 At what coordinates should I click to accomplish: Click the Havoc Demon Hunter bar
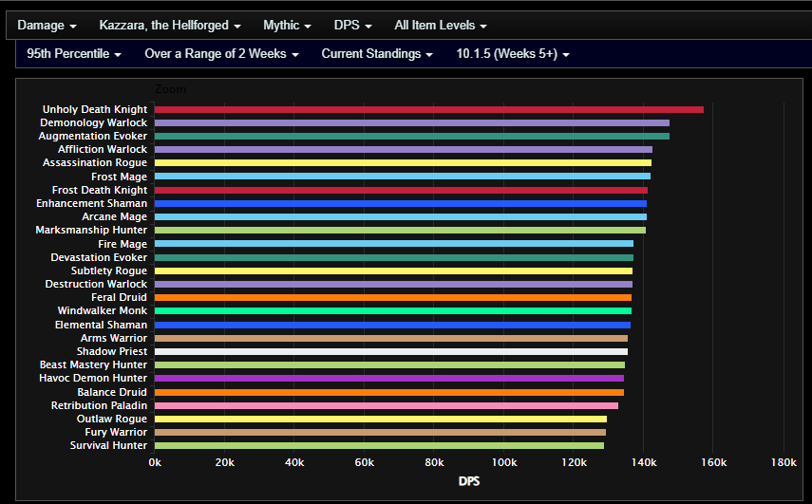pos(389,379)
